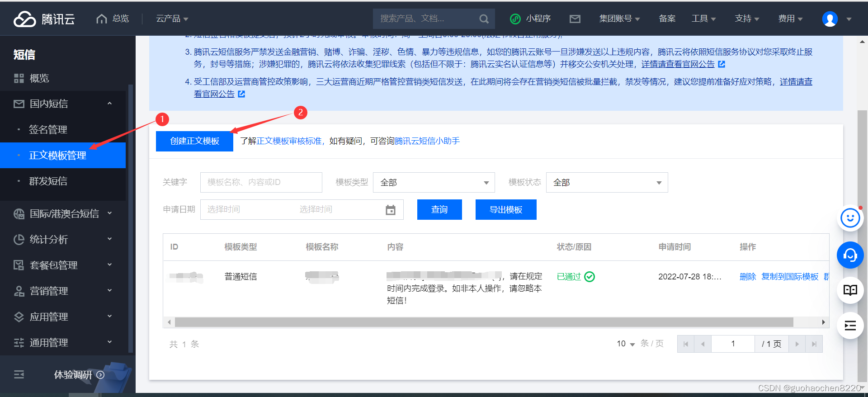The image size is (868, 397).
Task: Click the 创建正文模板 button
Action: (x=194, y=141)
